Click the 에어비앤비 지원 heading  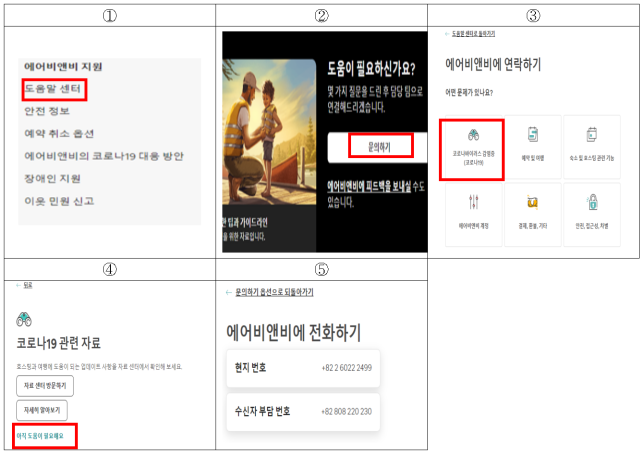point(63,66)
